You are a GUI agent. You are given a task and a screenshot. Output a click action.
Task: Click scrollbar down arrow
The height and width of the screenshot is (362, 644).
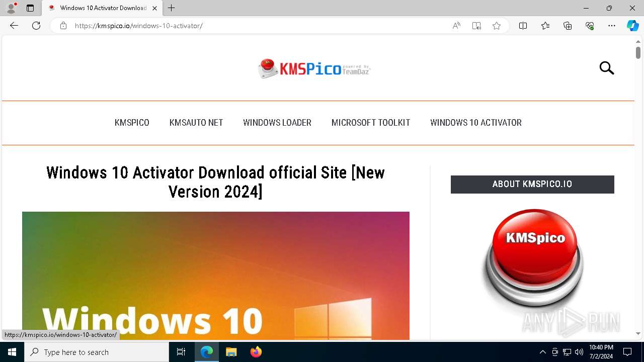click(x=638, y=333)
